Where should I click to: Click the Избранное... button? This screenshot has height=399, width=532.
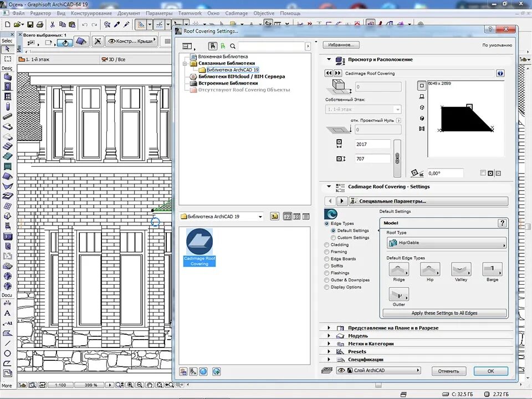pos(341,45)
